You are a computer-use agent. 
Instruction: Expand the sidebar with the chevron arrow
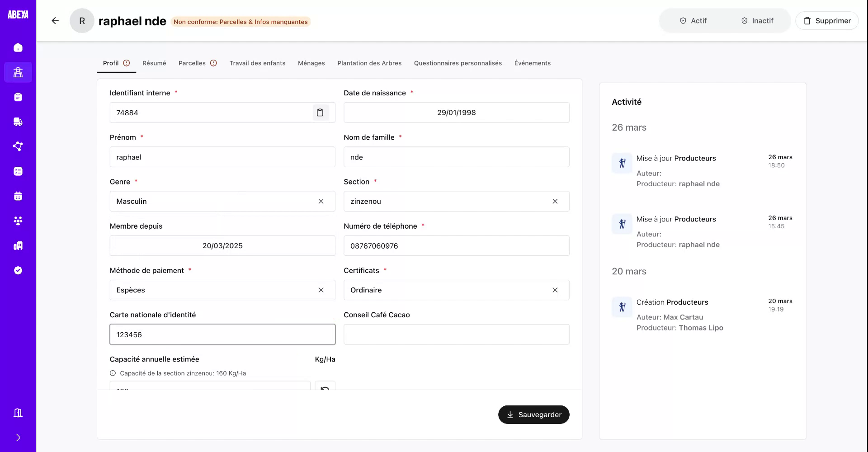point(18,437)
